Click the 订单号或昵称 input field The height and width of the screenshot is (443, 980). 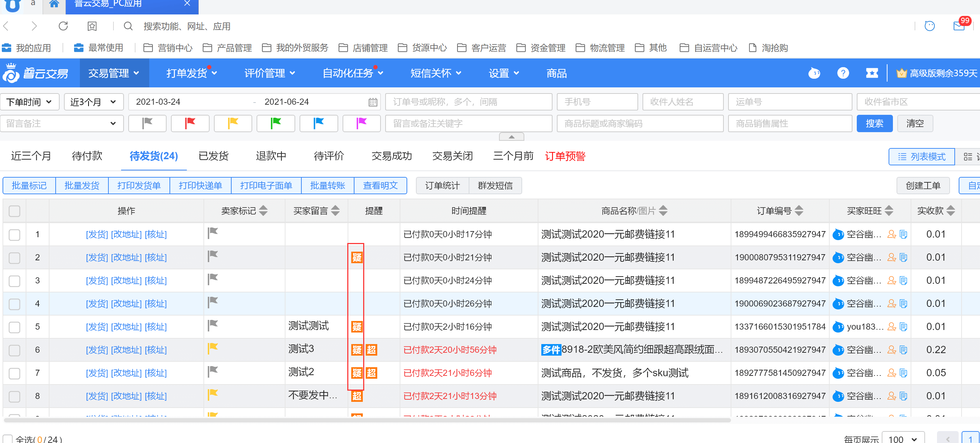(468, 102)
